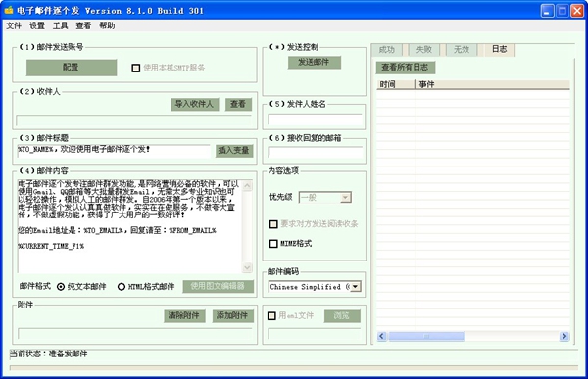Click the attachments path field
Image resolution: width=588 pixels, height=379 pixels.
point(135,333)
